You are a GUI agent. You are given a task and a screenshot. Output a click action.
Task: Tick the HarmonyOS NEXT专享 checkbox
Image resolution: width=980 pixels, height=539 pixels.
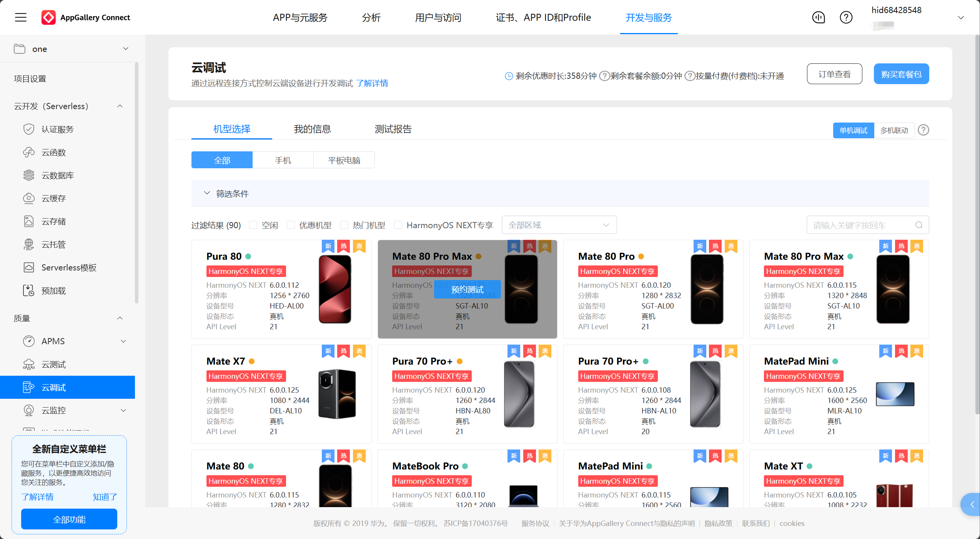[398, 225]
